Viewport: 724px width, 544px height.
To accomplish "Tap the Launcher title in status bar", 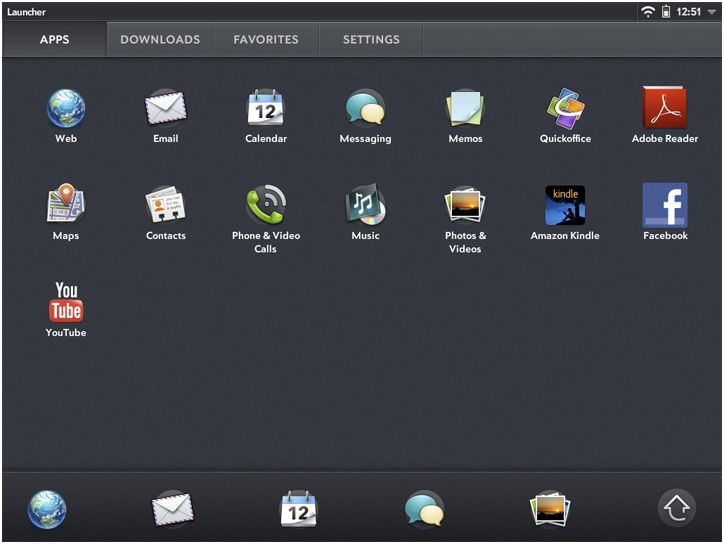I will pos(26,12).
